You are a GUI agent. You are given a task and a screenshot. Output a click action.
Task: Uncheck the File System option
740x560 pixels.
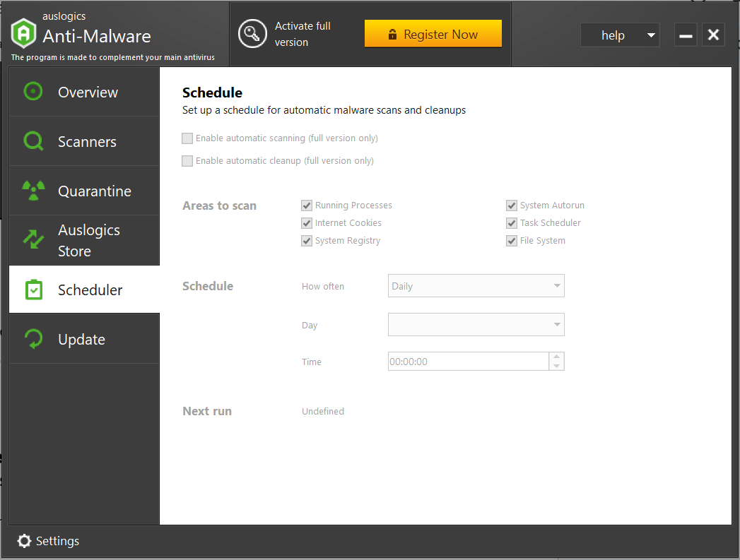[511, 241]
